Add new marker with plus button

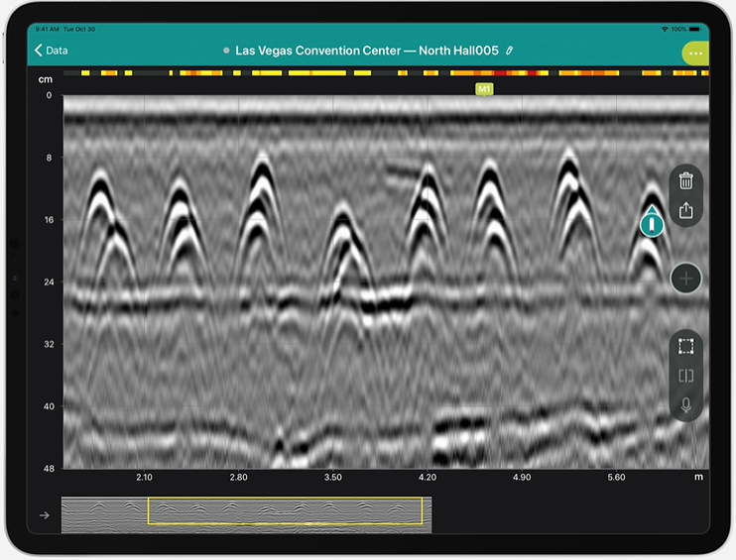(x=685, y=279)
